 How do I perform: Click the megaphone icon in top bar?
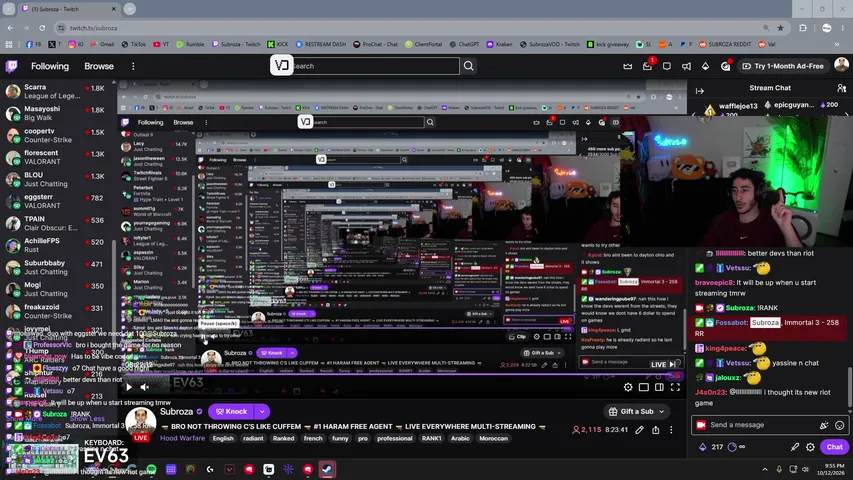pyautogui.click(x=687, y=66)
